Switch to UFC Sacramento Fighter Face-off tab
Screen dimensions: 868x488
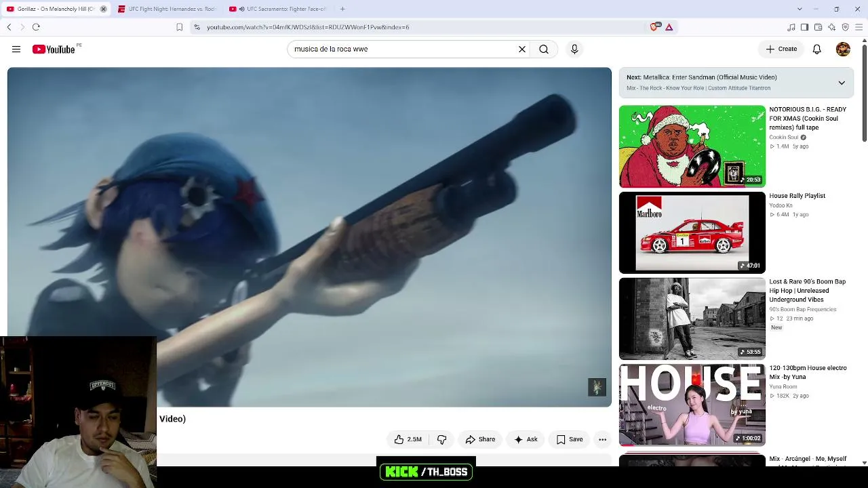[279, 9]
